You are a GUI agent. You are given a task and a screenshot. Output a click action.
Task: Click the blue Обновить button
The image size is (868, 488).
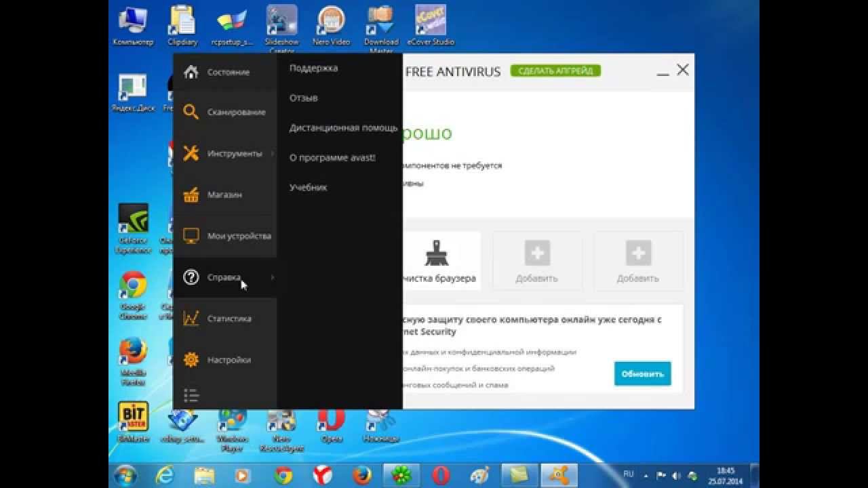click(x=642, y=373)
